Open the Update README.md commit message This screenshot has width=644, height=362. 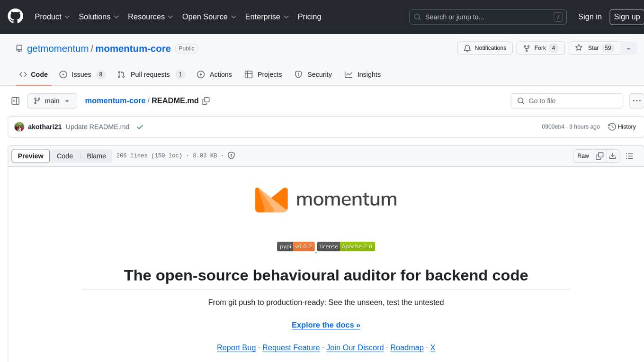point(98,127)
